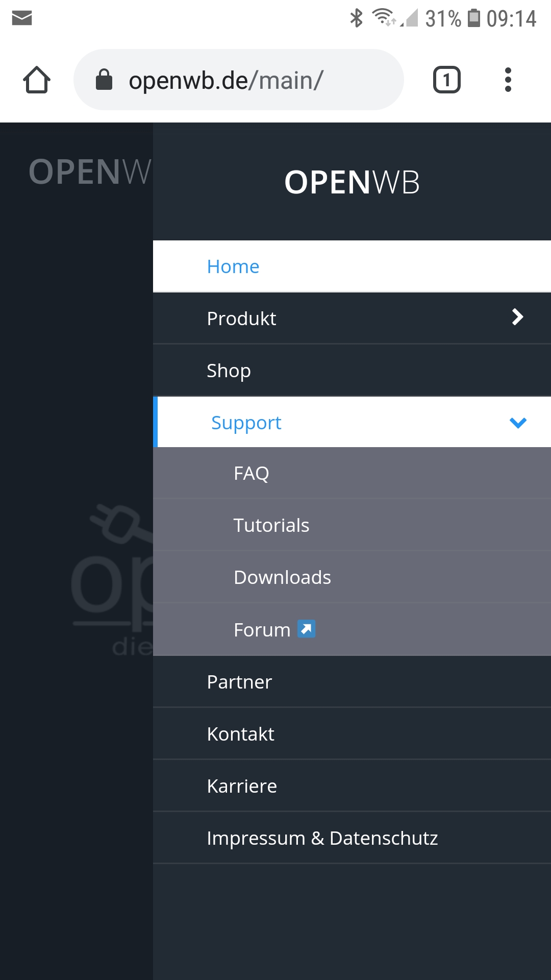Tap the OPENWB logo in menu header
Image resolution: width=551 pixels, height=980 pixels.
352,182
